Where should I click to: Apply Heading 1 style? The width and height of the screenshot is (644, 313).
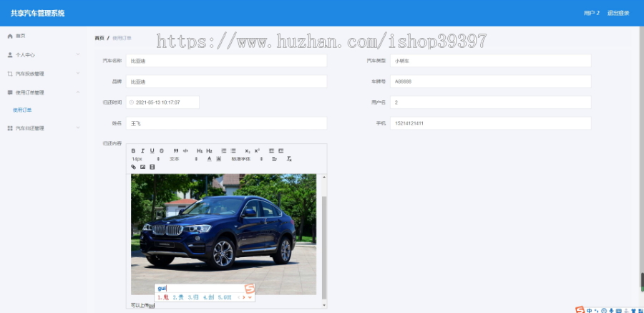click(x=200, y=151)
